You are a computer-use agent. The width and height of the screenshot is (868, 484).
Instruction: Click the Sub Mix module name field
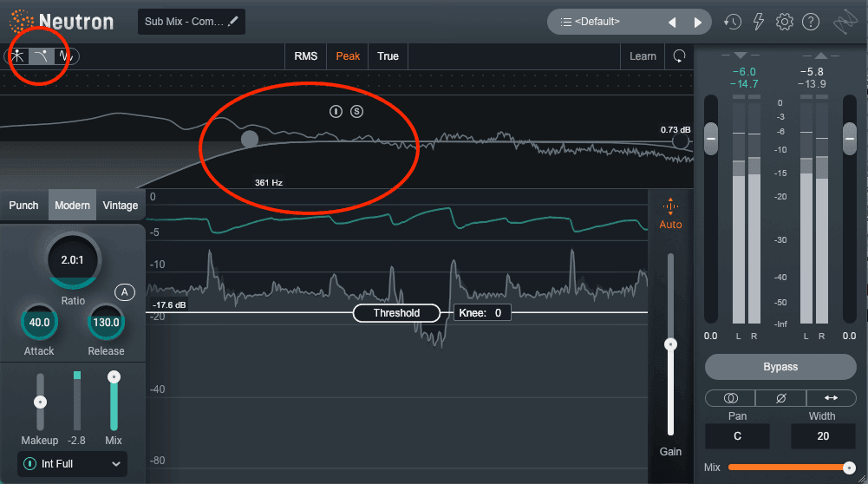point(192,22)
